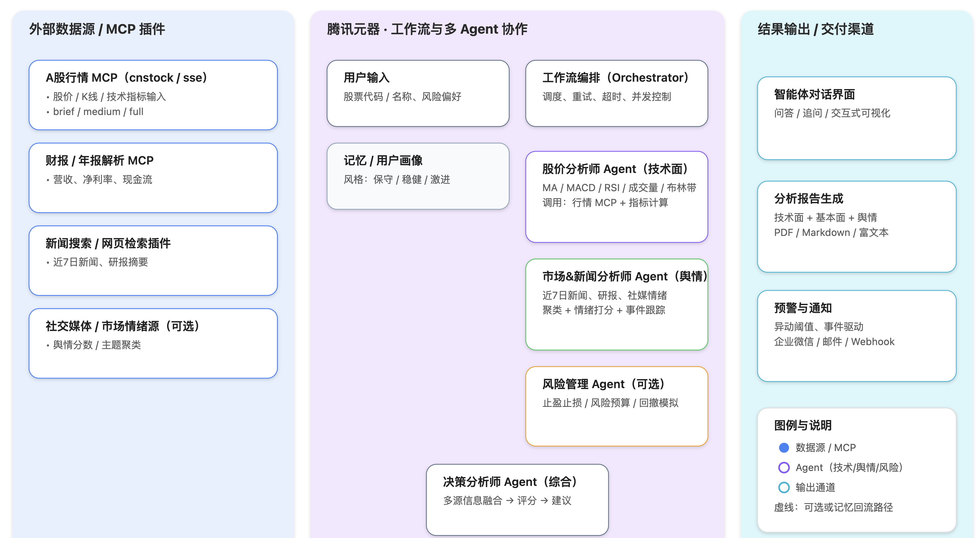This screenshot has height=538, width=980.
Task: Select the 用户输入 node
Action: [x=418, y=93]
